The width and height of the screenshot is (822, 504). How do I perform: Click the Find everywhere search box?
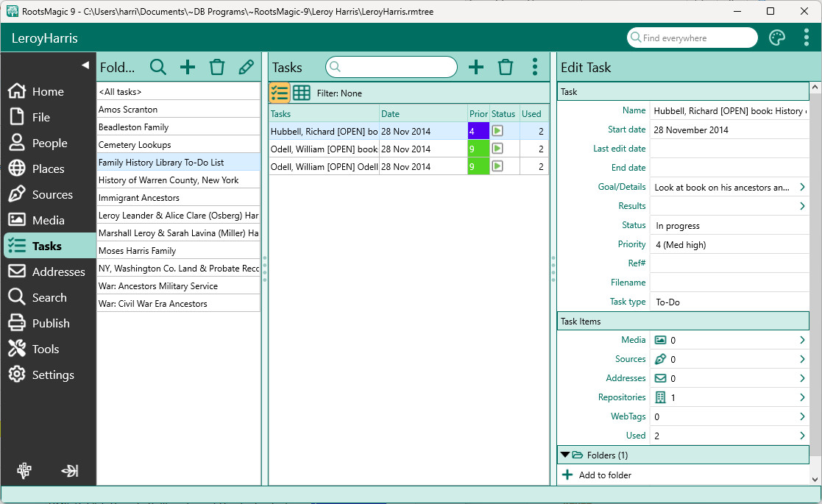[695, 38]
